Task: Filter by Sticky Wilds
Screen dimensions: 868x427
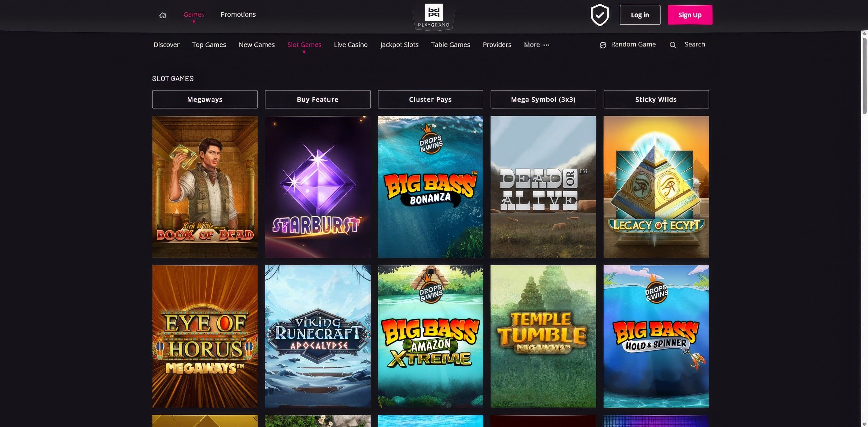Action: [656, 99]
